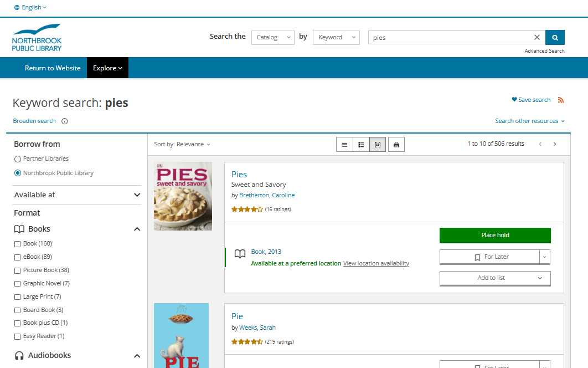Click the "(219 ratings)" text
Screen dimensions: 588x368
click(280, 342)
